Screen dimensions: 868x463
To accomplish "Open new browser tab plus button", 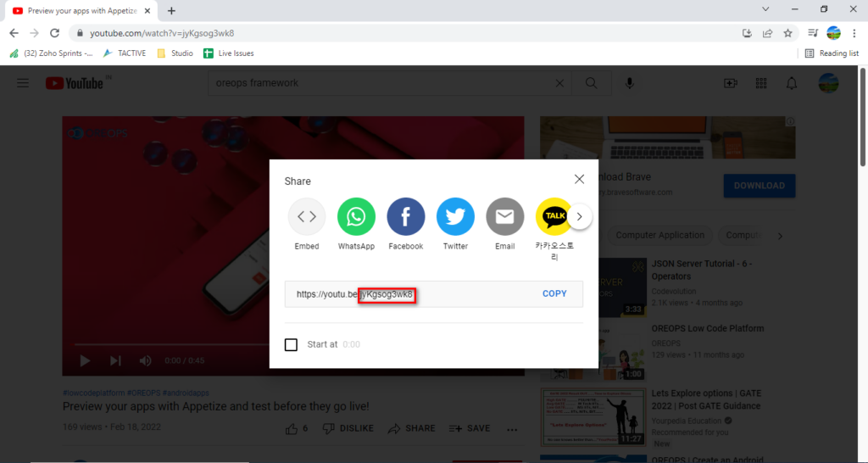I will [171, 10].
